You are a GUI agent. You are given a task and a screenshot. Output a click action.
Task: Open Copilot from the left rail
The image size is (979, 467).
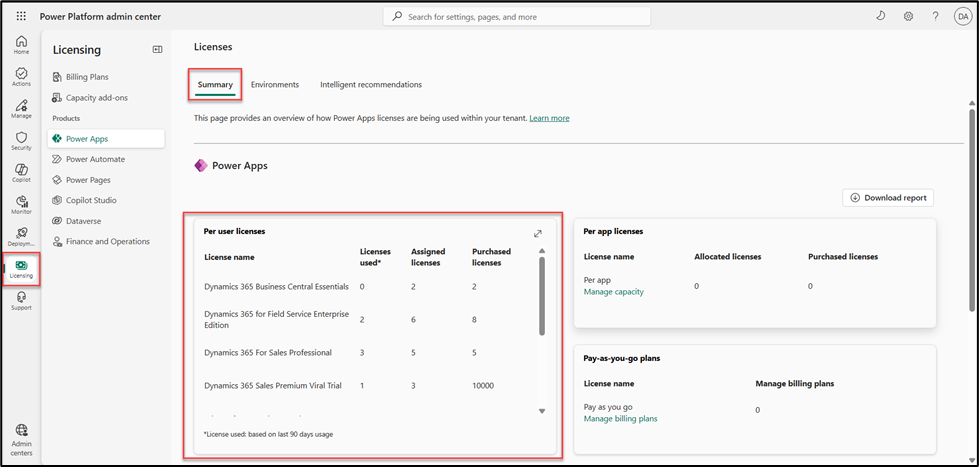(x=21, y=173)
